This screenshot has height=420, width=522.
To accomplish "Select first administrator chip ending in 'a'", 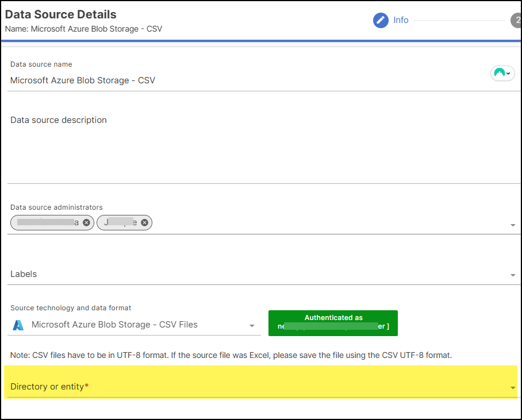I will 52,223.
